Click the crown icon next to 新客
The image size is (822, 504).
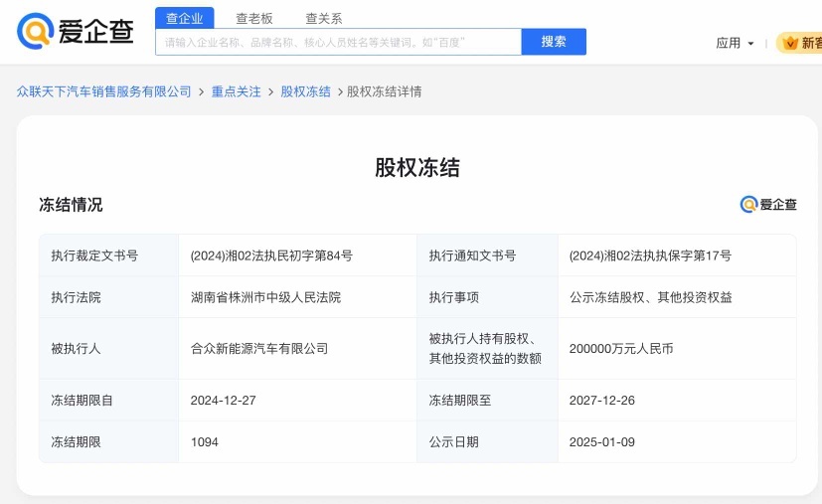pos(789,43)
